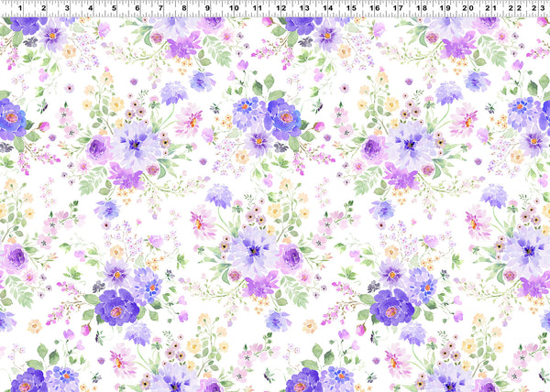This screenshot has width=550, height=392.
Task: Click the ruler number "1"
Action: click(20, 7)
